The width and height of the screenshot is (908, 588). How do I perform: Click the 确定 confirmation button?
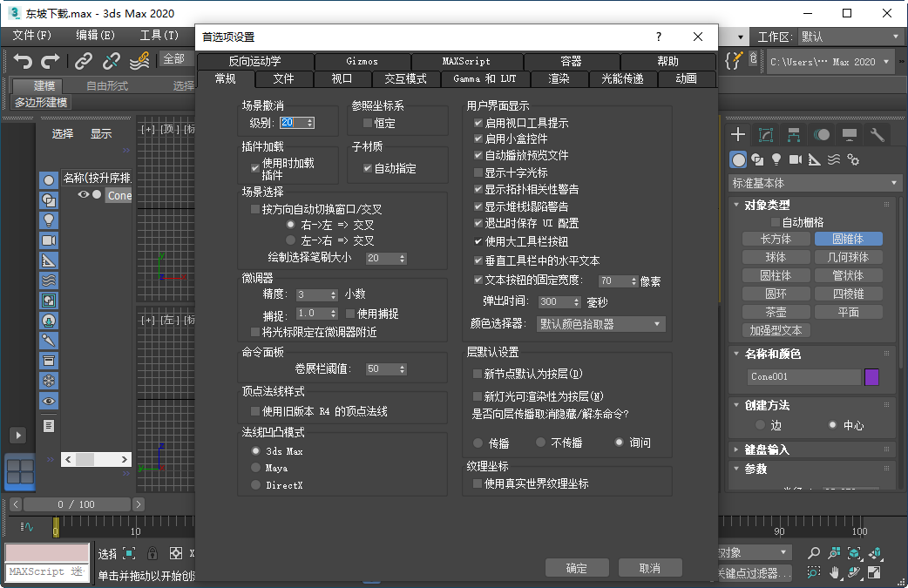click(x=577, y=567)
